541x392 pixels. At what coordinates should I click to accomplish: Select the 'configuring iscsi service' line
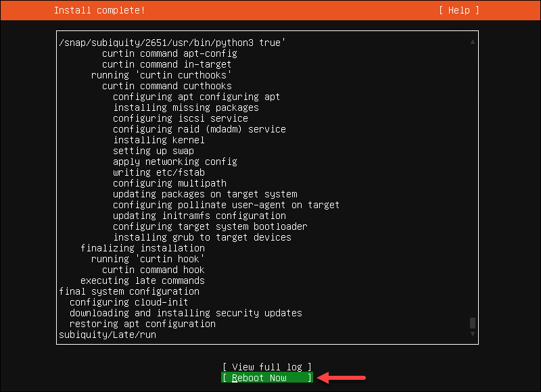click(x=181, y=118)
